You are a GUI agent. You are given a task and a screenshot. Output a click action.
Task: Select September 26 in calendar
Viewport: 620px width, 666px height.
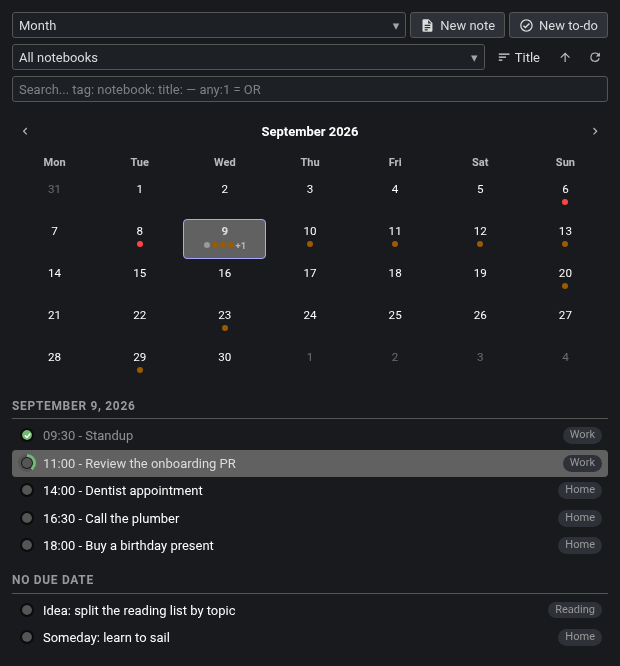tap(480, 323)
